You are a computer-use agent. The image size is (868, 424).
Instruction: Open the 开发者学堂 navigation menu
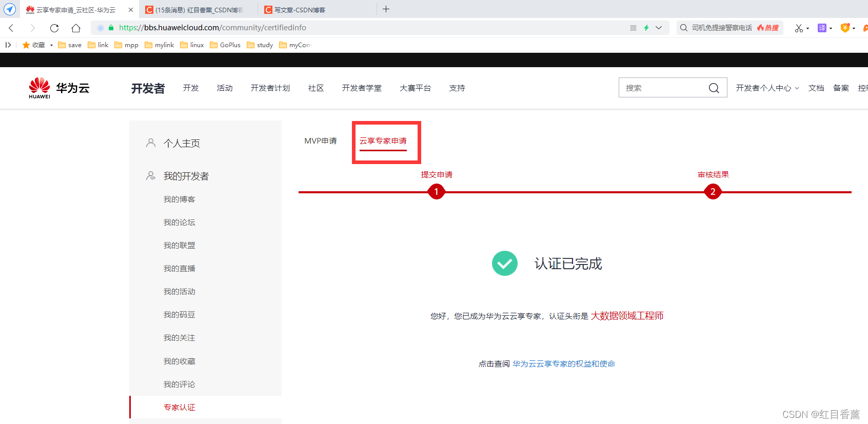362,88
